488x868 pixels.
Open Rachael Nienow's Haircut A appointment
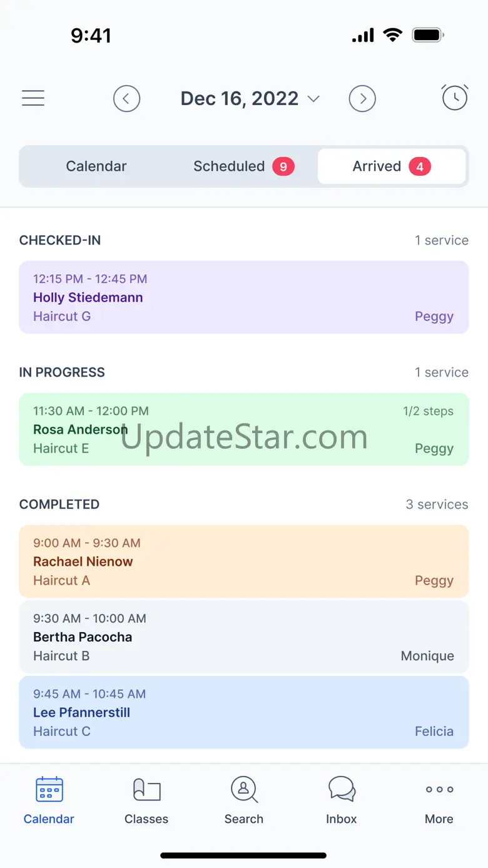[x=244, y=561]
